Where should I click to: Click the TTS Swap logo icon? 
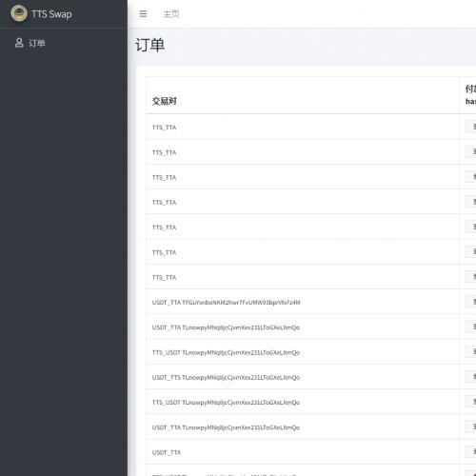pos(19,13)
